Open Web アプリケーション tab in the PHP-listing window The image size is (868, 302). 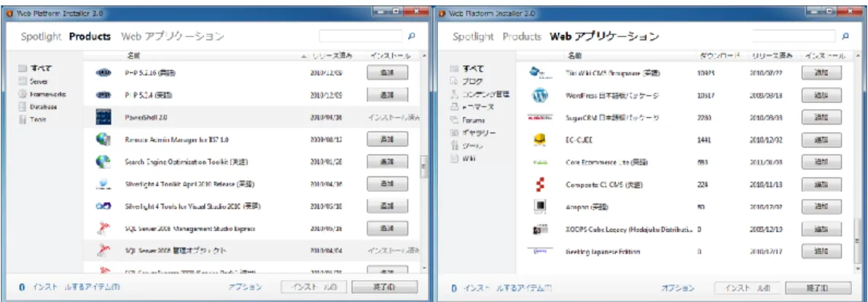click(x=173, y=36)
